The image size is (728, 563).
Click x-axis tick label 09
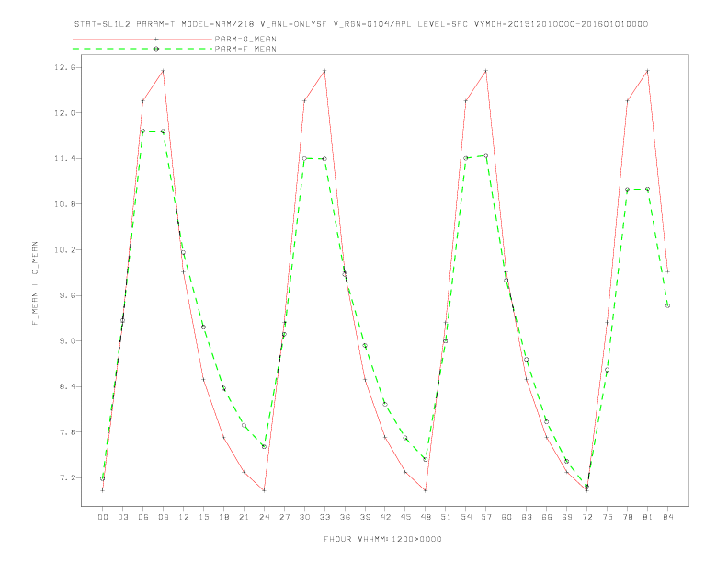[163, 517]
